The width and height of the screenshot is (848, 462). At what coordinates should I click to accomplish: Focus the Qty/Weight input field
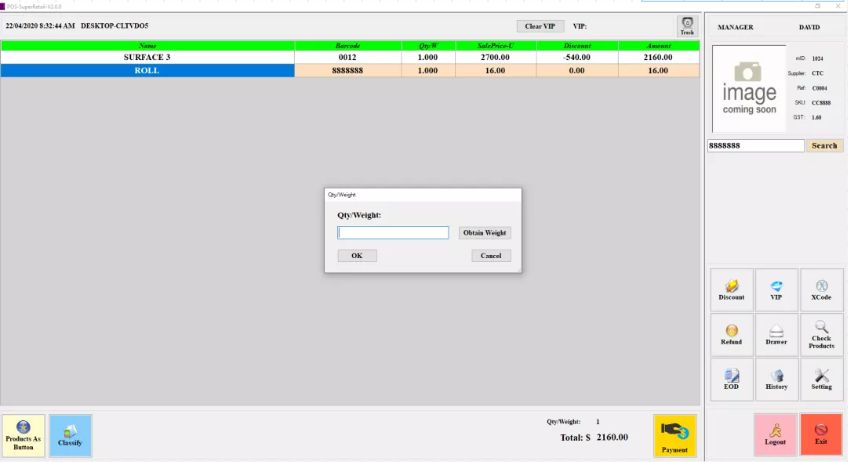pos(393,233)
